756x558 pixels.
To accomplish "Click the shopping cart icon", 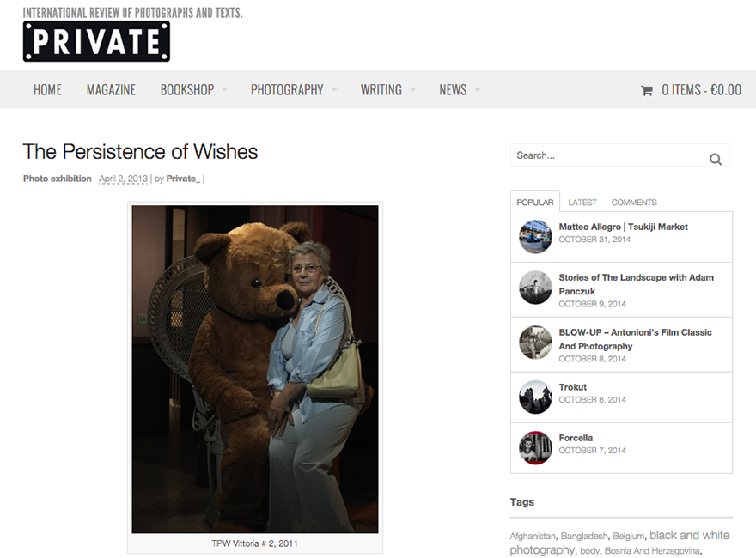I will tap(647, 90).
